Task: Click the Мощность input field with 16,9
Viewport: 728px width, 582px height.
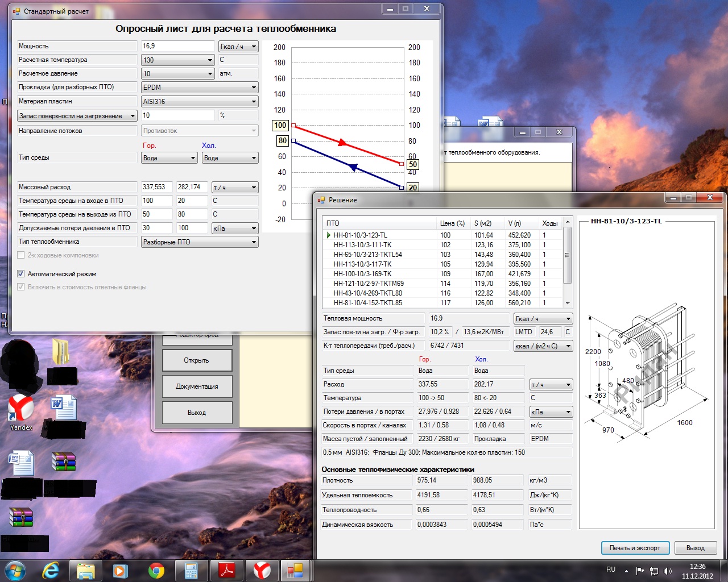Action: point(177,46)
